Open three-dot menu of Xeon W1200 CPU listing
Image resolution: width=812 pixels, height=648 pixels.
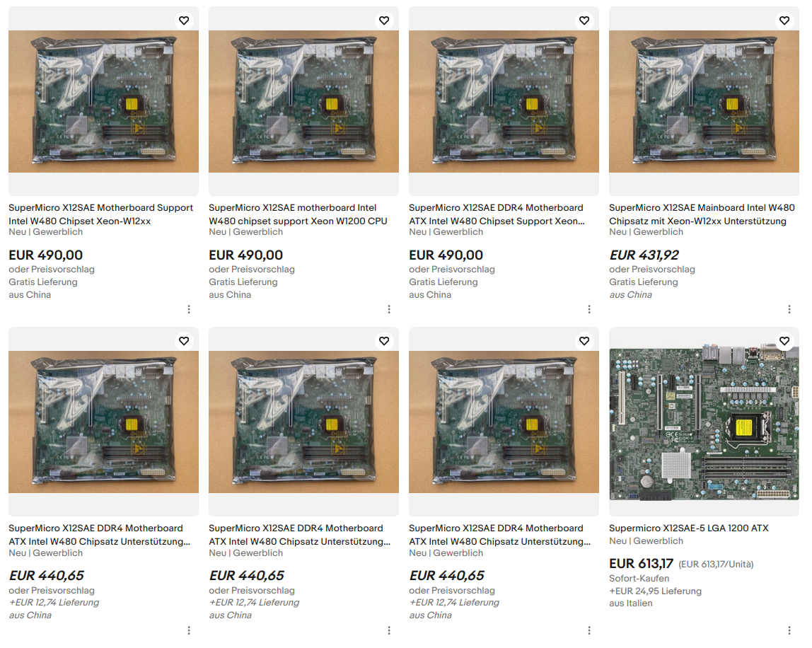pos(389,309)
